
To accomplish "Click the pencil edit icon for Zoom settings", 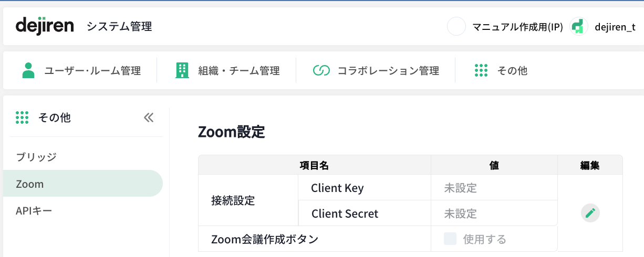I will [590, 213].
